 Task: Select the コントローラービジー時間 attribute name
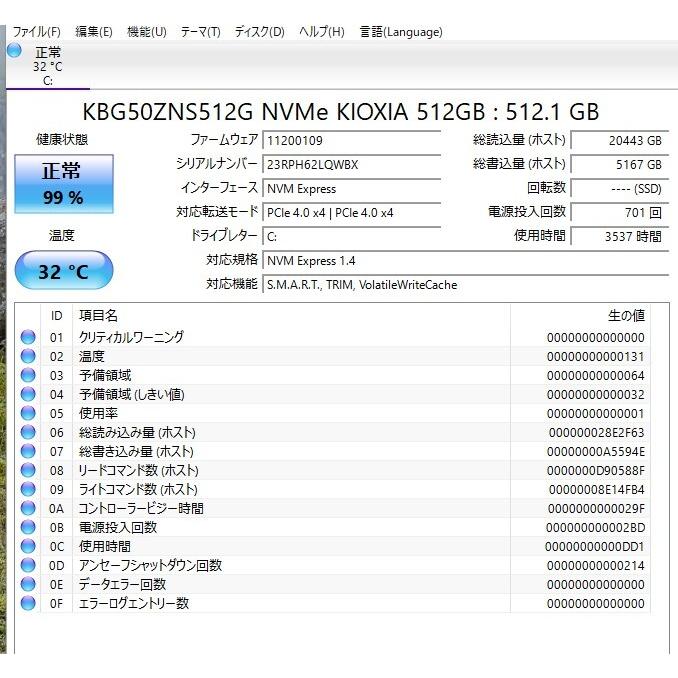(x=141, y=508)
